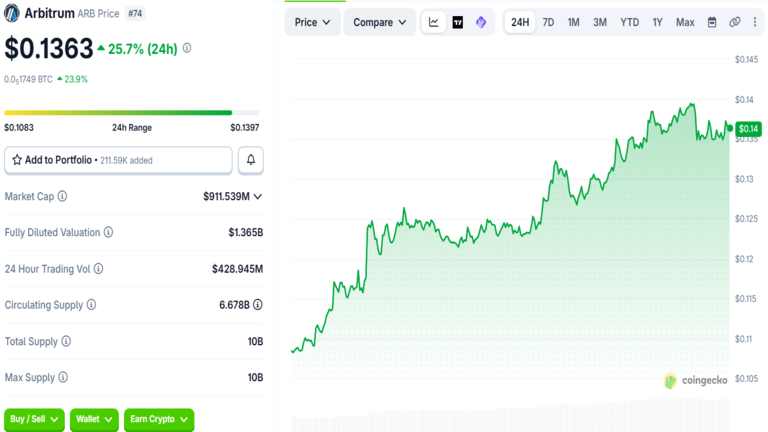Open the Total Supply info icon
Screen dimensions: 768x432
coord(66,341)
